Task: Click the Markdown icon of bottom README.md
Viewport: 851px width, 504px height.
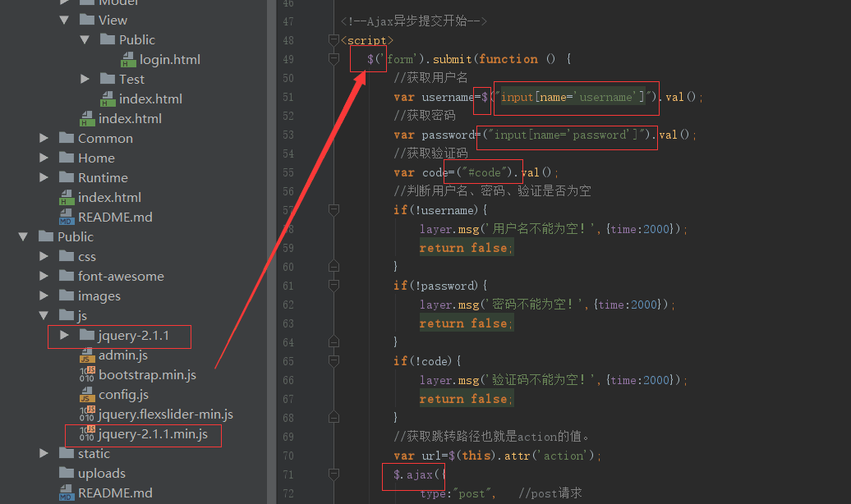Action: point(67,493)
